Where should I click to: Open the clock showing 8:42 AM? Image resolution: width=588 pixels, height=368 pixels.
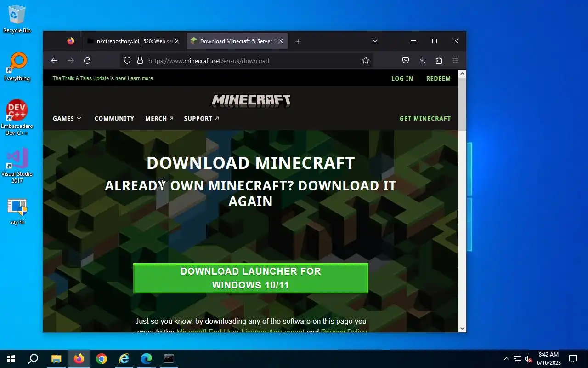[548, 359]
